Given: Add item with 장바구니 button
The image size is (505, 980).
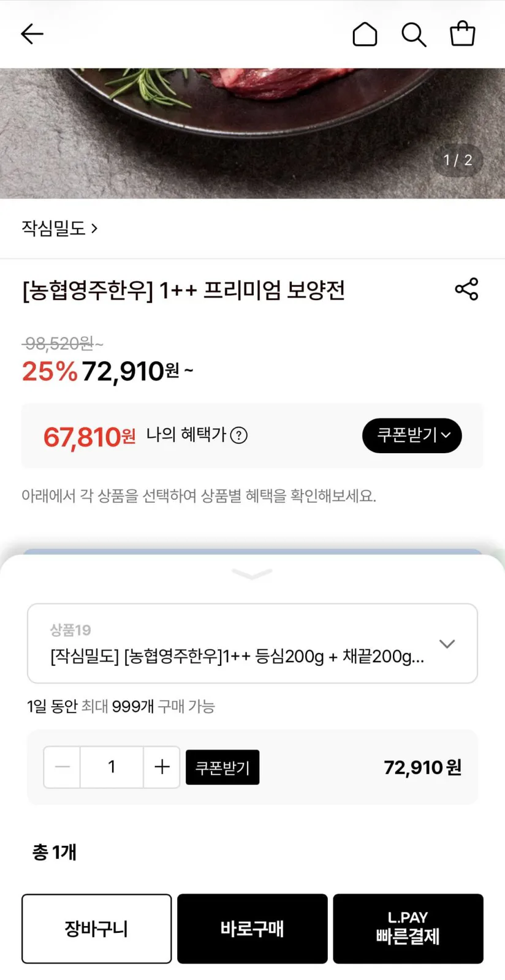Looking at the screenshot, I should click(97, 929).
